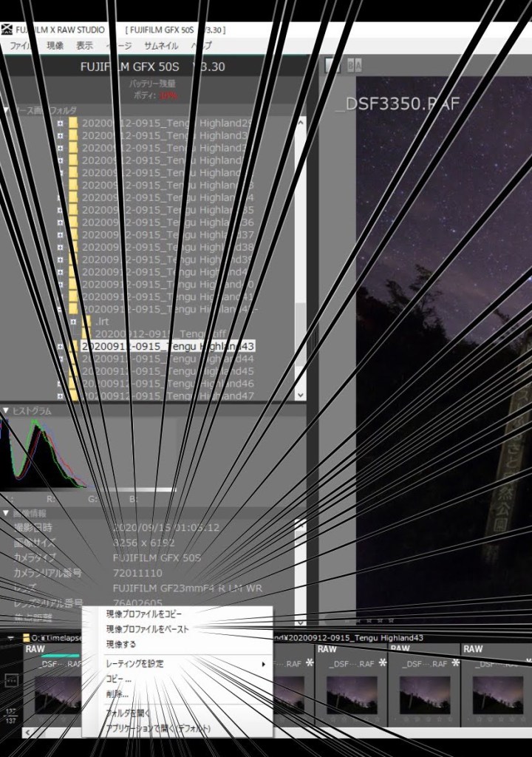This screenshot has height=757, width=532.
Task: Select the rightmost RAW thumbnail in filmstrip
Action: pos(493,680)
